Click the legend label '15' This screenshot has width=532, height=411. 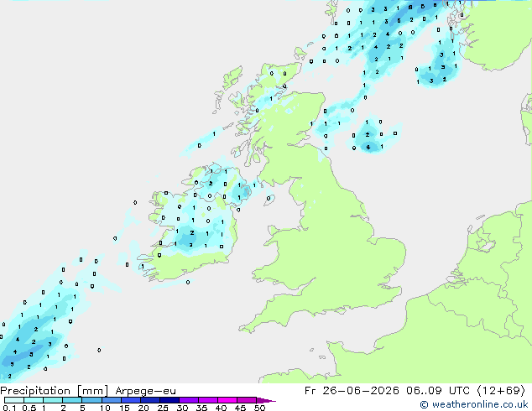(124, 408)
